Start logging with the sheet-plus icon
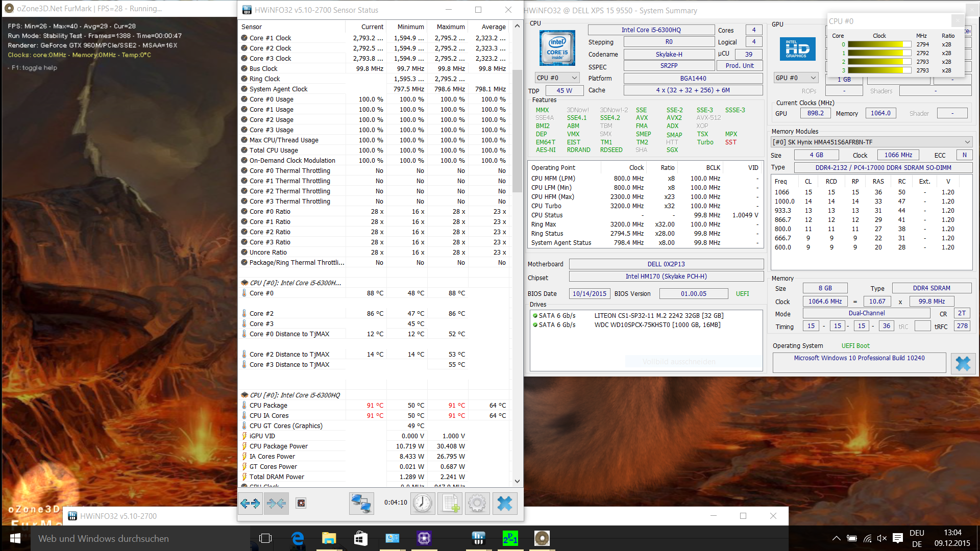Screen dimensions: 980x551 click(450, 504)
